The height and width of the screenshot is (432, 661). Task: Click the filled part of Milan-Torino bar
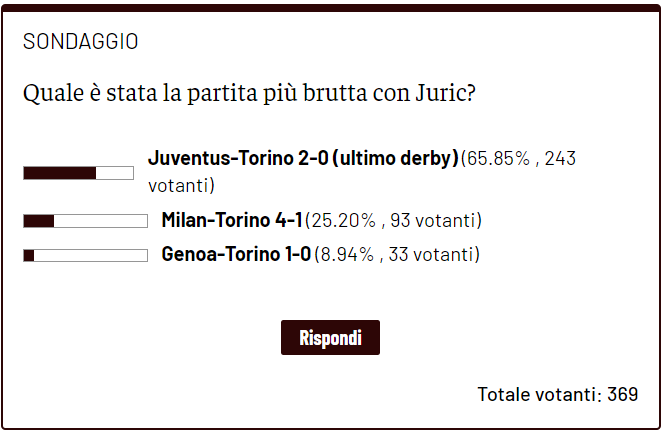coord(38,221)
